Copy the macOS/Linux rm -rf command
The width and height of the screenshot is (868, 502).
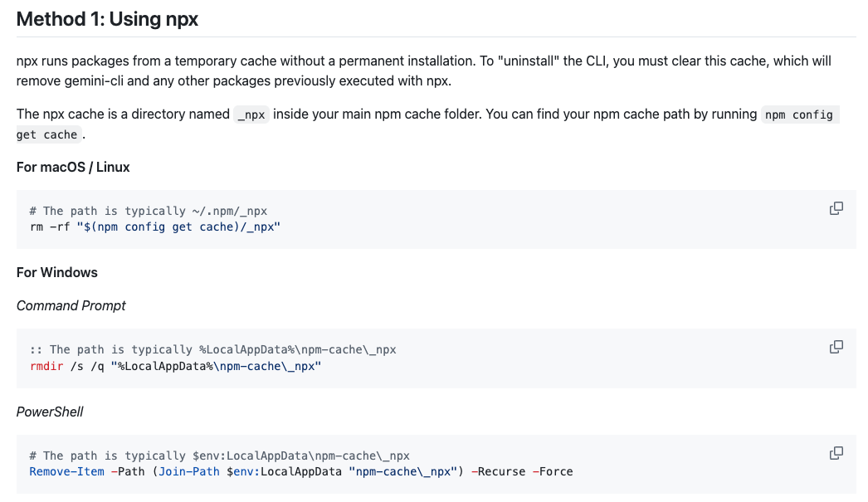836,208
